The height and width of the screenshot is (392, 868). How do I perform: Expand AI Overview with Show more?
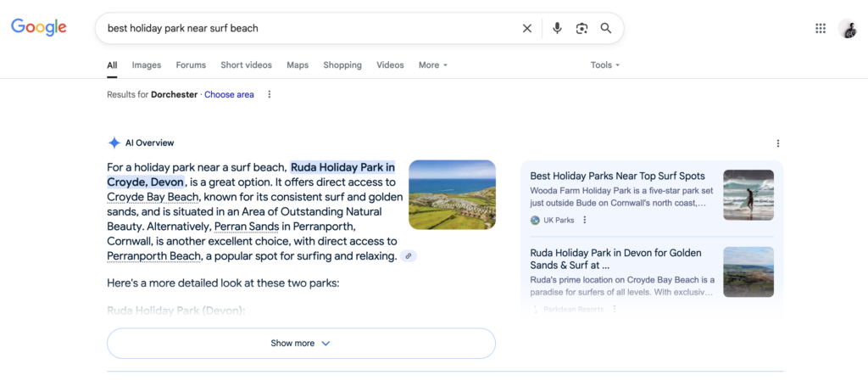301,343
